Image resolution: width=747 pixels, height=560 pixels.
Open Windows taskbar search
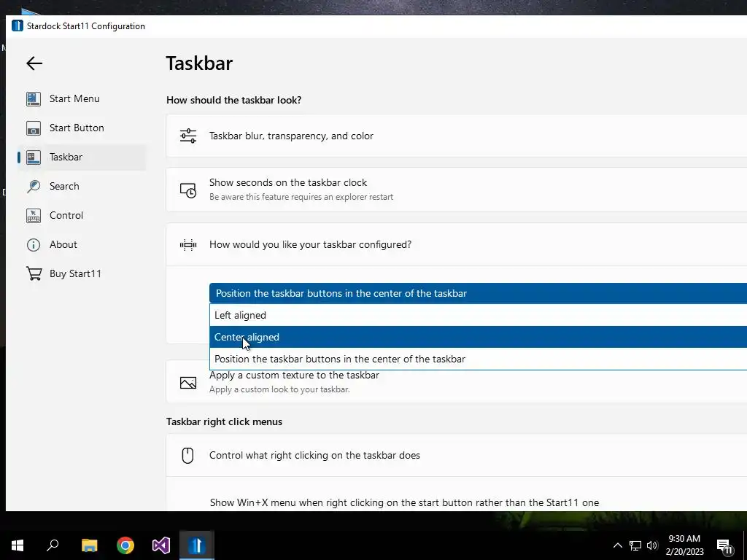tap(53, 545)
